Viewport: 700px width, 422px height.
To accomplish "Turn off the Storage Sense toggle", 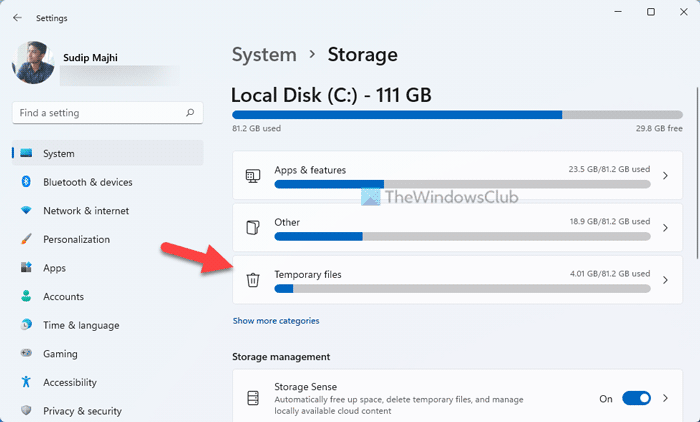I will 636,398.
